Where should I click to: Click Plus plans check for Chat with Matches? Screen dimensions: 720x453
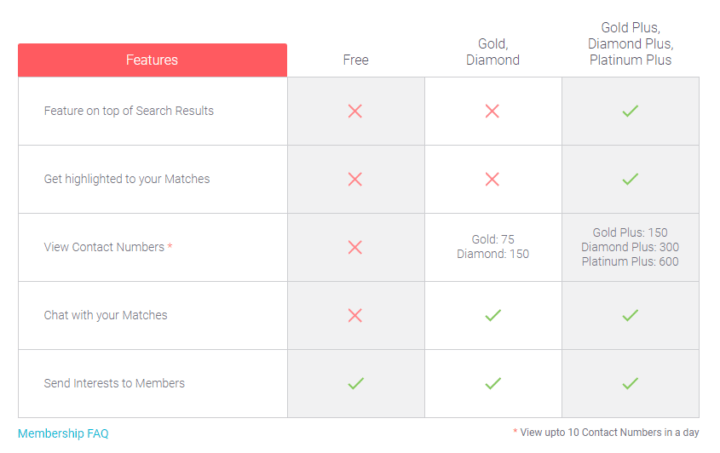click(x=630, y=315)
